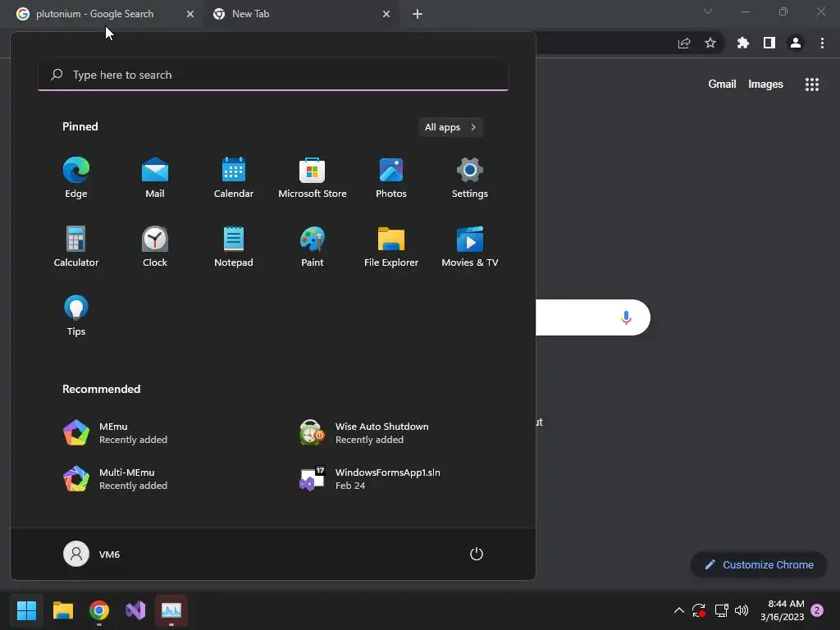Screen dimensions: 840x630
Task: Open the notifications badge showing 2
Action: pyautogui.click(x=817, y=610)
